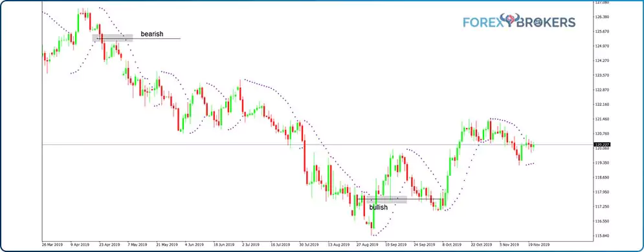Viewport: 644px width, 252px height.
Task: Click the 26 Mar 2019 date label
Action: click(50, 244)
